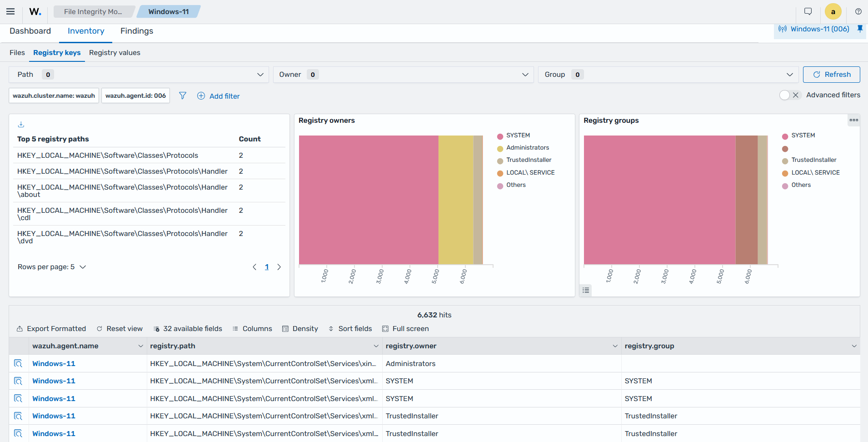Image resolution: width=868 pixels, height=442 pixels.
Task: Click the SYSTEM color dot in Registry owners legend
Action: pos(500,136)
